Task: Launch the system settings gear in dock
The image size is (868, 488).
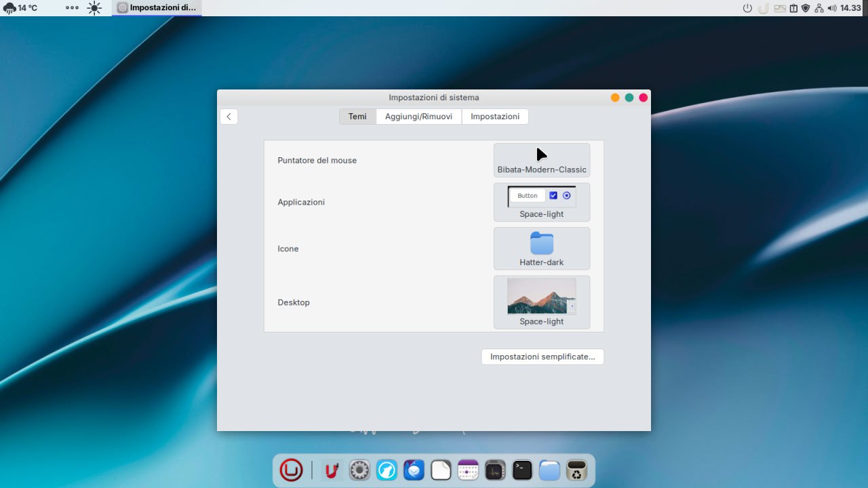Action: tap(359, 470)
